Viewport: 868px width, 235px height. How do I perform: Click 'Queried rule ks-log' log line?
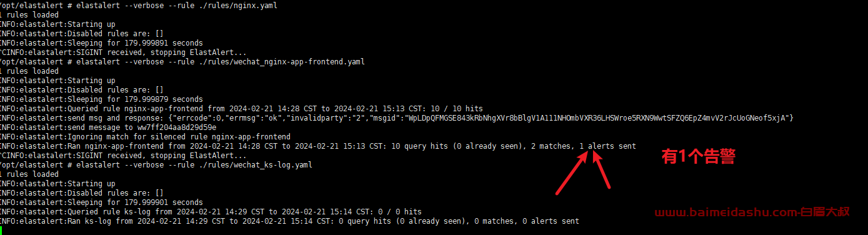click(211, 212)
